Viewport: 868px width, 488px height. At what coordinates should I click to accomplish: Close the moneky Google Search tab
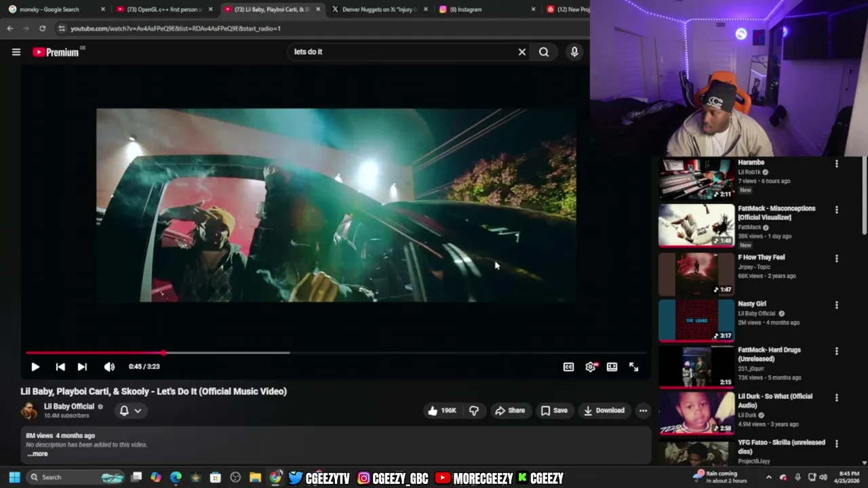tap(103, 9)
